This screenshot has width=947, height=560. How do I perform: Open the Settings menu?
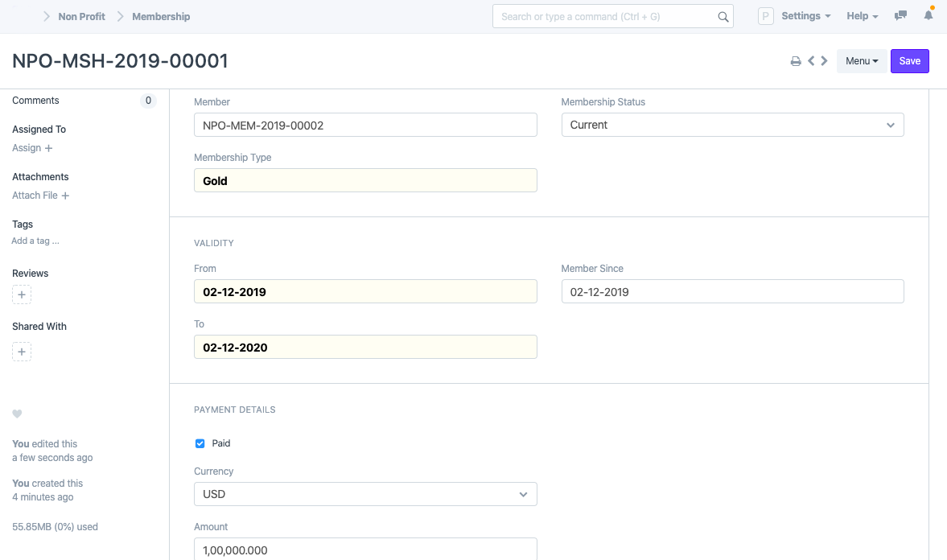(805, 16)
